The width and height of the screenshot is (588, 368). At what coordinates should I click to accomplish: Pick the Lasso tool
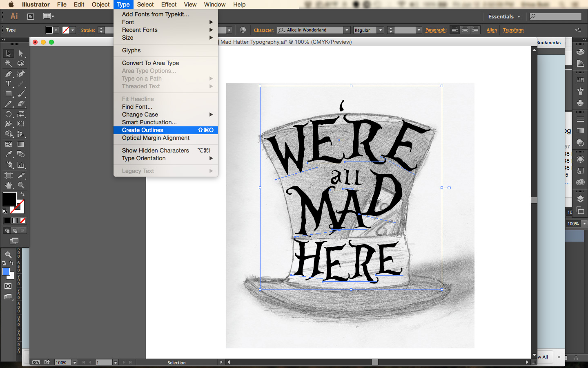(x=21, y=63)
